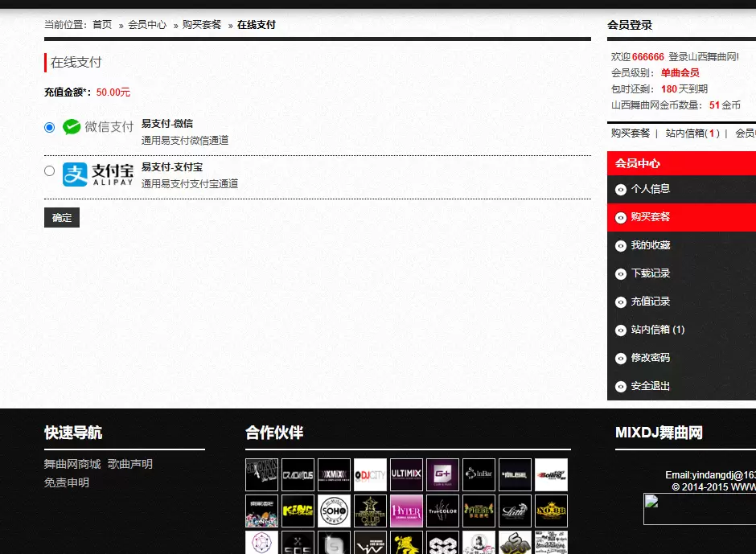Click the 单曲会员 membership level text
This screenshot has height=554, width=756.
coord(680,73)
